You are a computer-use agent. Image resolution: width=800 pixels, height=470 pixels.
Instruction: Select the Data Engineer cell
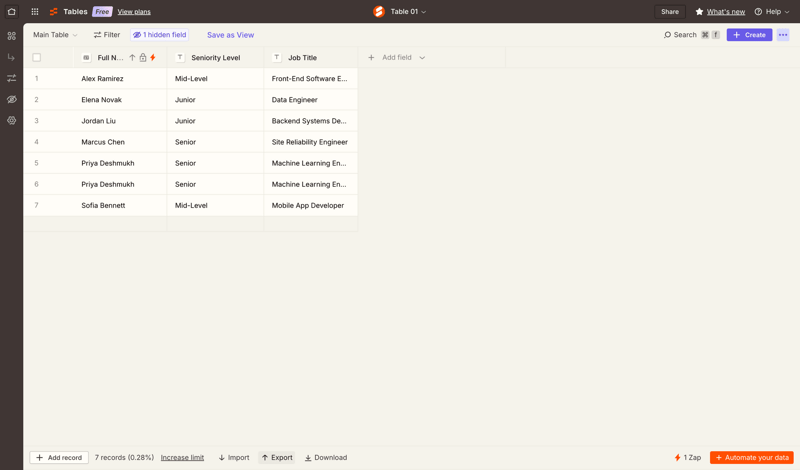311,100
